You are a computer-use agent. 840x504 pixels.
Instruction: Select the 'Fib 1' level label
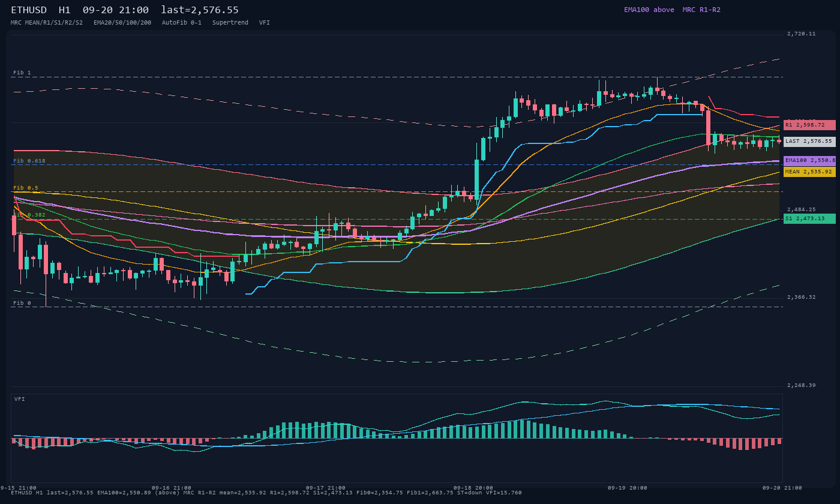tap(22, 73)
